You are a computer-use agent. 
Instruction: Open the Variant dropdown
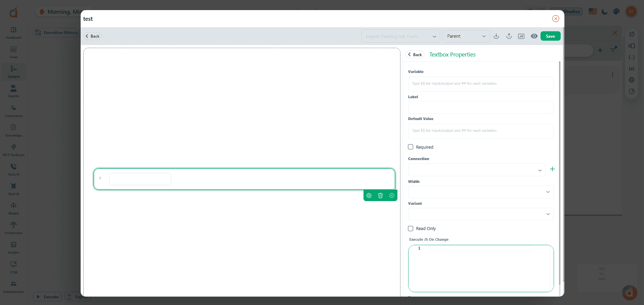click(481, 214)
